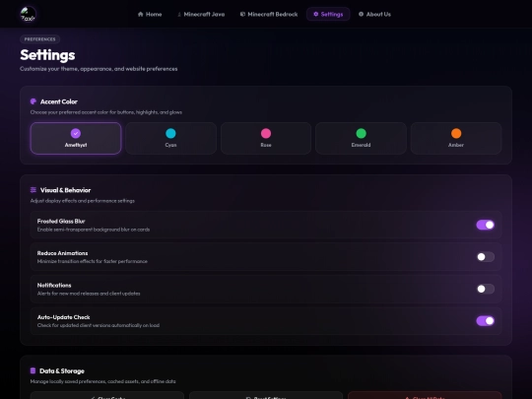
Task: Open the Minecraft Java page
Action: pos(201,14)
